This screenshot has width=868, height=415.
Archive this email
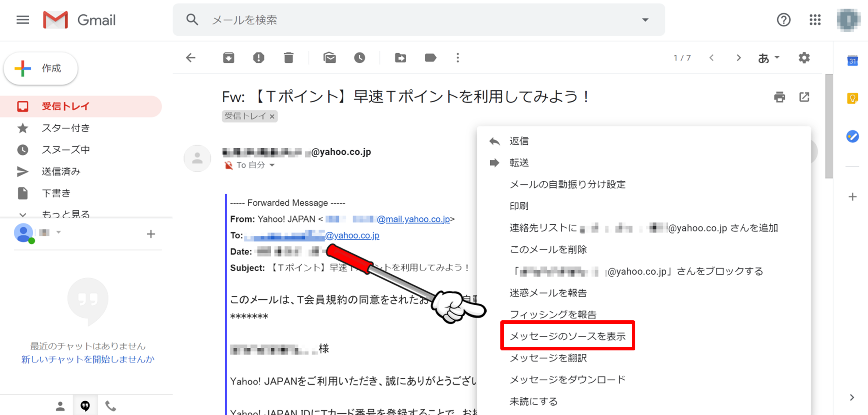(x=229, y=58)
